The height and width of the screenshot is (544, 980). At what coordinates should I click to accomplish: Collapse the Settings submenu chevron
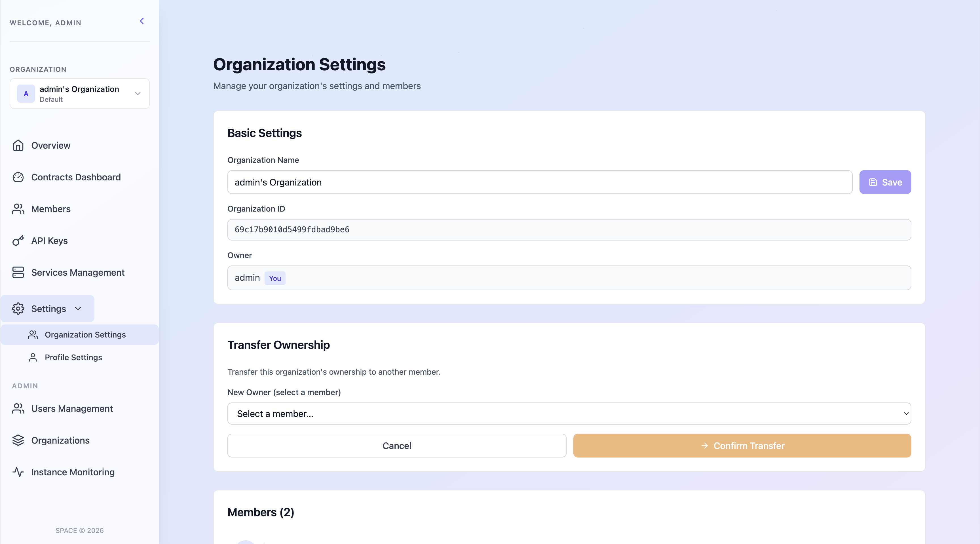point(78,309)
